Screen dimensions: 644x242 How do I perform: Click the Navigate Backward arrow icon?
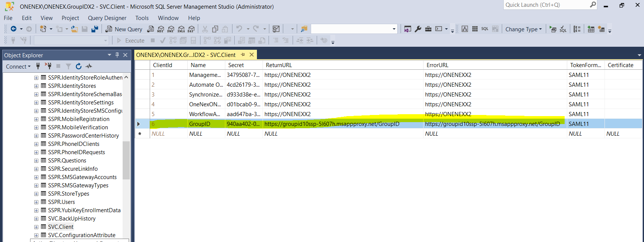pyautogui.click(x=14, y=29)
